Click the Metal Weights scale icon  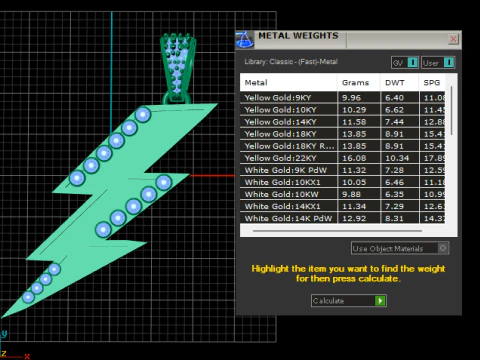[x=245, y=39]
